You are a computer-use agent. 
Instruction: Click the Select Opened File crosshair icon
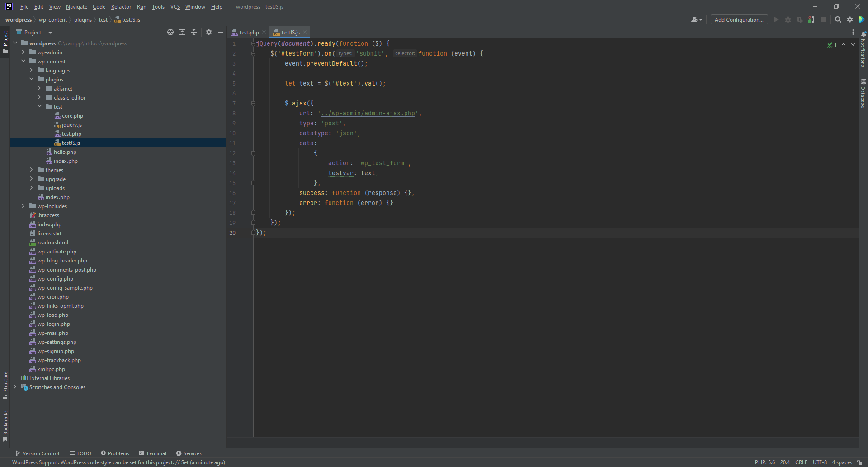pyautogui.click(x=170, y=32)
